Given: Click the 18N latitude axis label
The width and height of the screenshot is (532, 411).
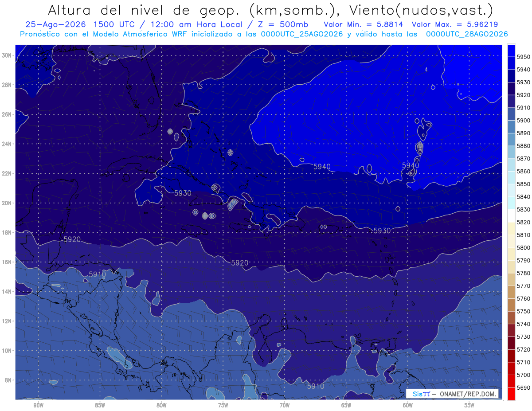Looking at the screenshot, I should point(7,233).
